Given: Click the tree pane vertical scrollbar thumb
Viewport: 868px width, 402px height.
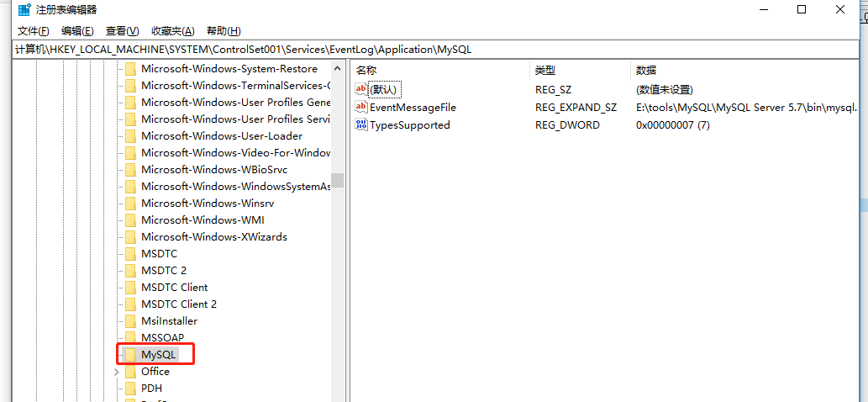Looking at the screenshot, I should tap(337, 180).
